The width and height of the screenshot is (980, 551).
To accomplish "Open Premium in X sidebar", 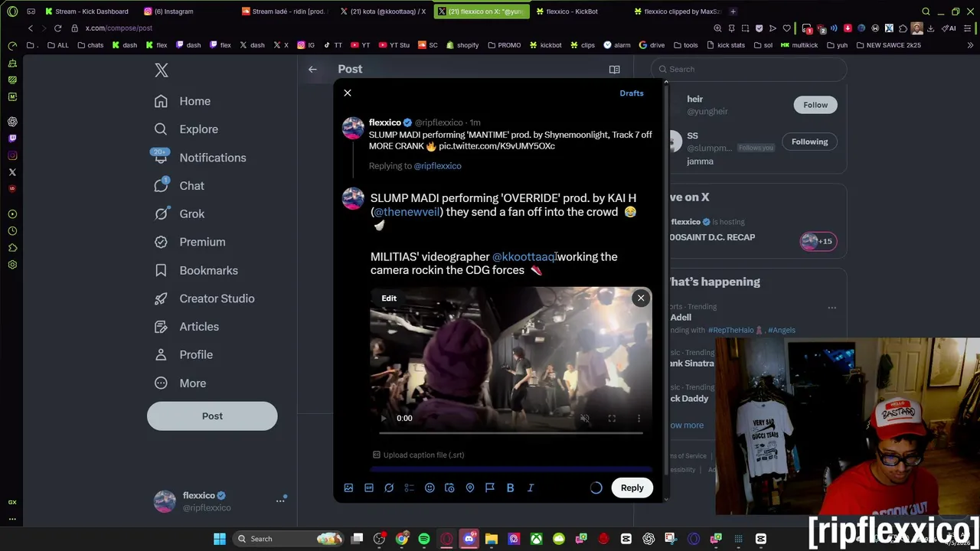I will click(x=190, y=242).
